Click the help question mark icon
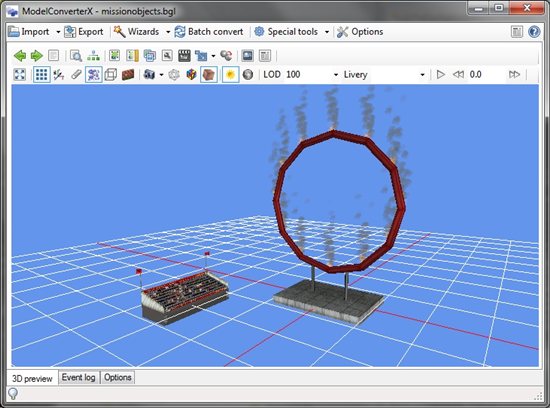The image size is (550, 408). coord(534,32)
